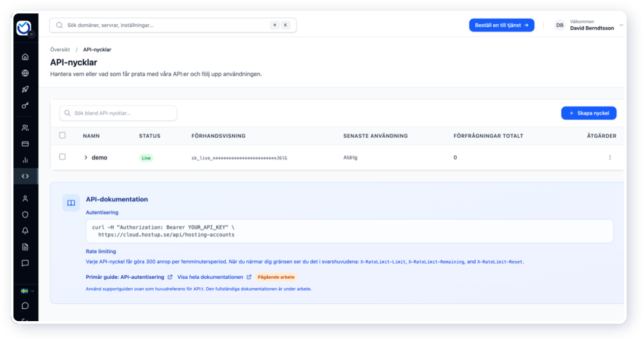Viewport: 644px width, 341px height.
Task: Open the users group icon in the sidebar
Action: pyautogui.click(x=25, y=128)
